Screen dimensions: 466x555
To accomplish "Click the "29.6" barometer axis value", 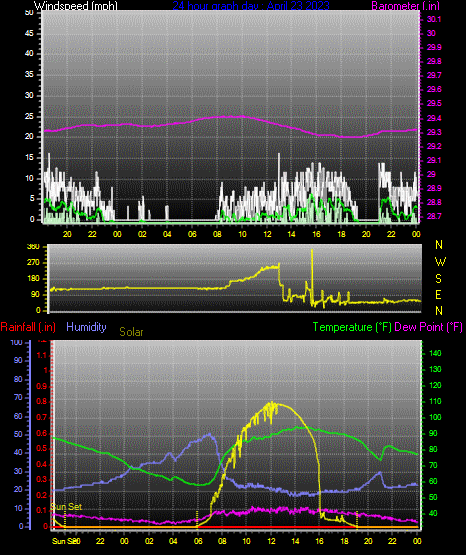I will pyautogui.click(x=434, y=89).
